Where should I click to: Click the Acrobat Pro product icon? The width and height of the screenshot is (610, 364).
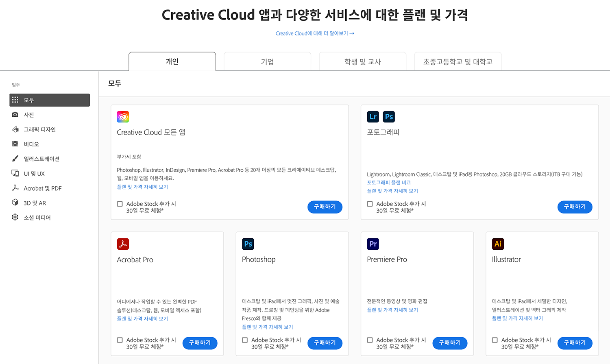coord(123,244)
